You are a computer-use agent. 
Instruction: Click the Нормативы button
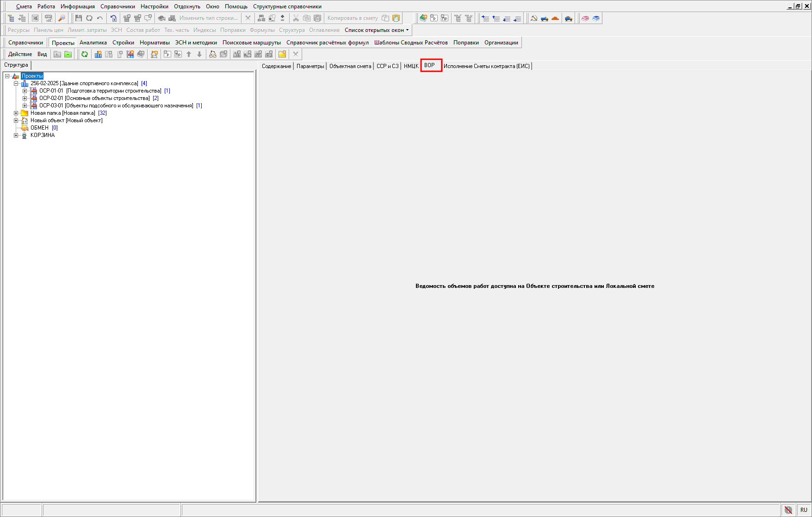(x=155, y=43)
